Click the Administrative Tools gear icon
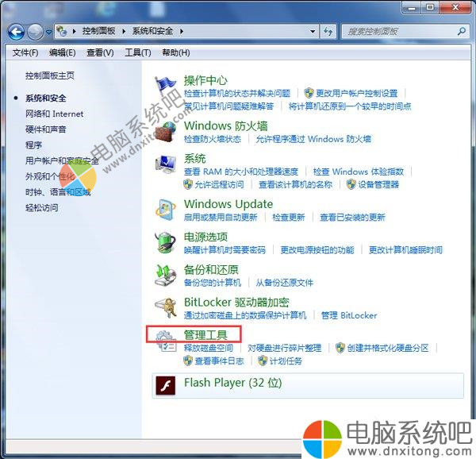Image resolution: width=476 pixels, height=459 pixels. 166,341
